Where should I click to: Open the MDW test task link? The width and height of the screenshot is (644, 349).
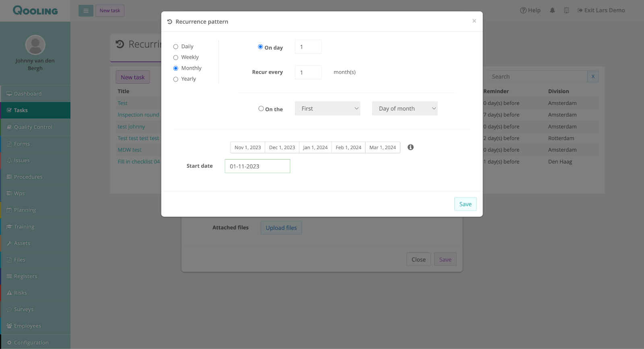click(x=130, y=150)
